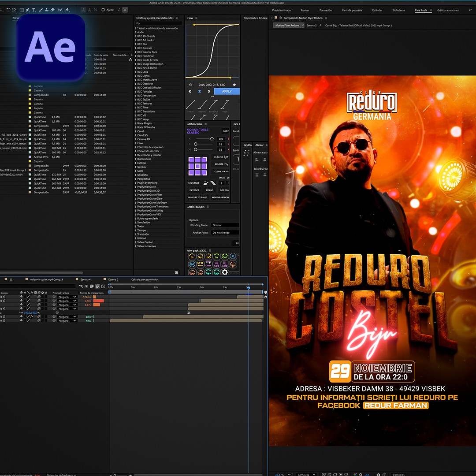Select the Rectangle shape tool

[x=22, y=10]
